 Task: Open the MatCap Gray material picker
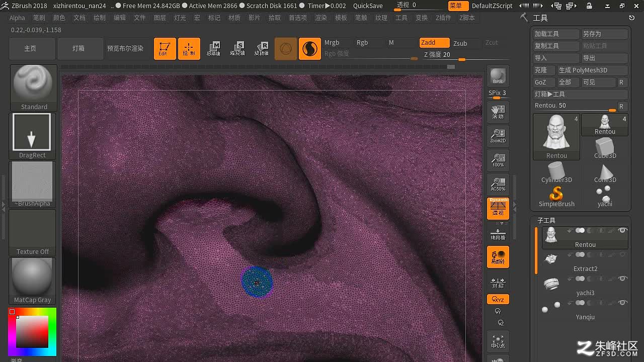pos(33,281)
